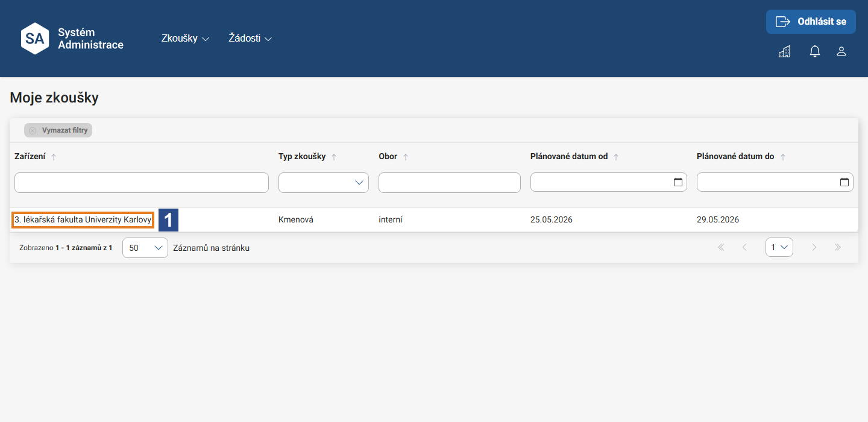The width and height of the screenshot is (868, 422).
Task: Click the Odhlásit se button
Action: 811,22
